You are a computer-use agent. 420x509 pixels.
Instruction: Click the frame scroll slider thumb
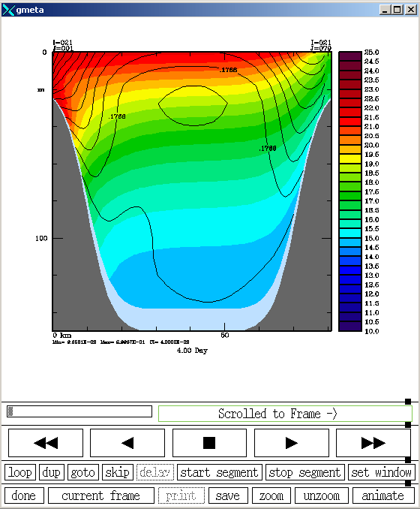click(x=10, y=411)
